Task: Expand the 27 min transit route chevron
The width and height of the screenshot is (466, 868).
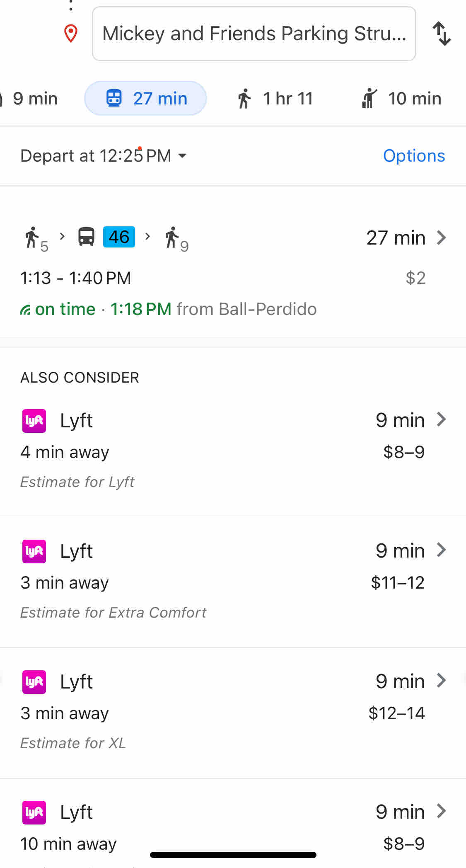Action: point(442,238)
